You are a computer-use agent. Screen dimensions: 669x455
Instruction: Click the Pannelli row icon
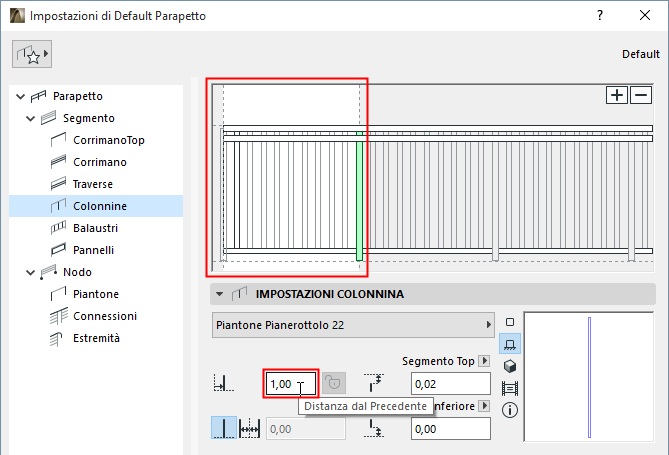58,250
